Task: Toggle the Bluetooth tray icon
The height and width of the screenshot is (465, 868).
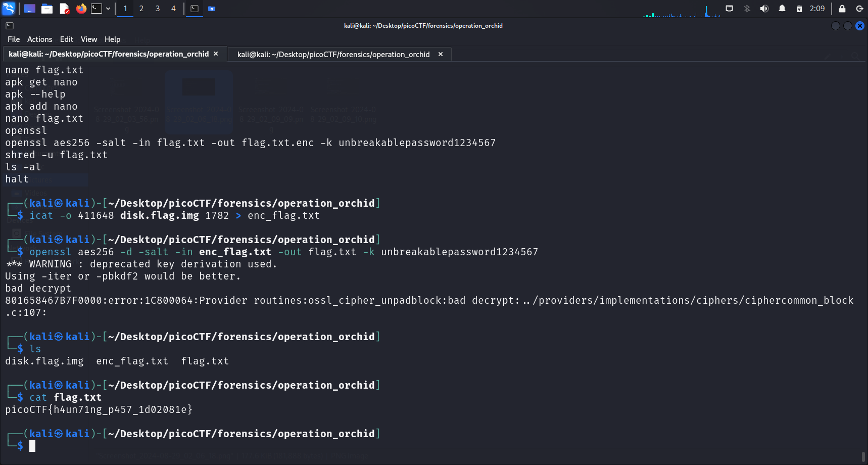Action: click(747, 9)
